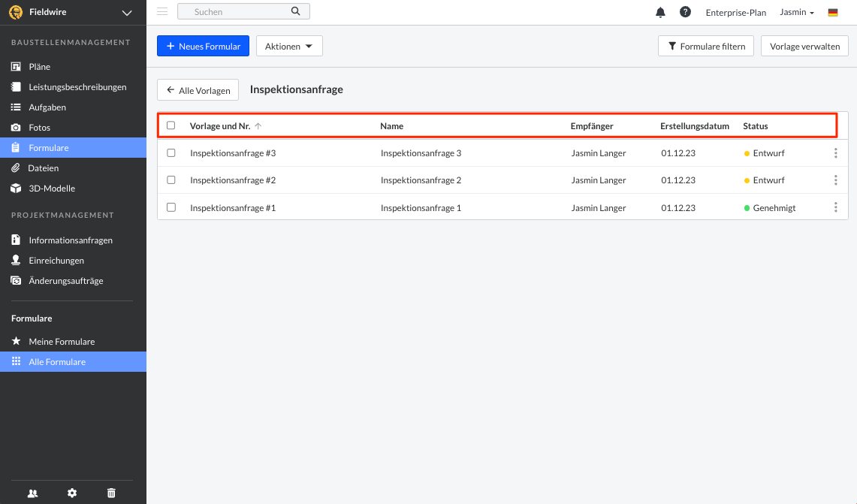Click the Neues Formular button

click(203, 46)
